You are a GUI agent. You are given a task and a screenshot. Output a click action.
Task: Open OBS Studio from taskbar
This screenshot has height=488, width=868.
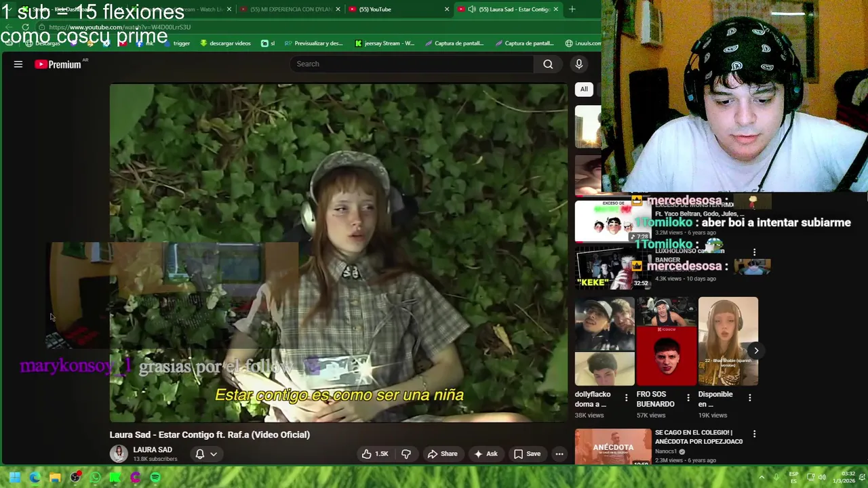click(75, 477)
